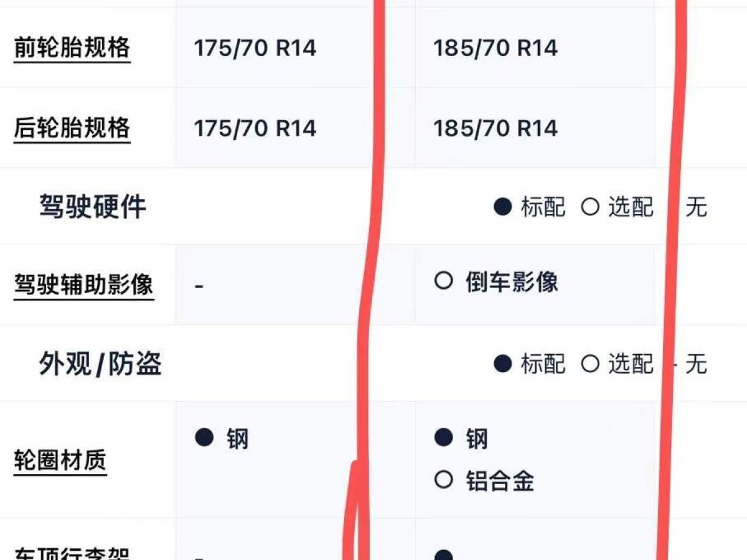Click the 轮圈材质 row label

coord(60,461)
